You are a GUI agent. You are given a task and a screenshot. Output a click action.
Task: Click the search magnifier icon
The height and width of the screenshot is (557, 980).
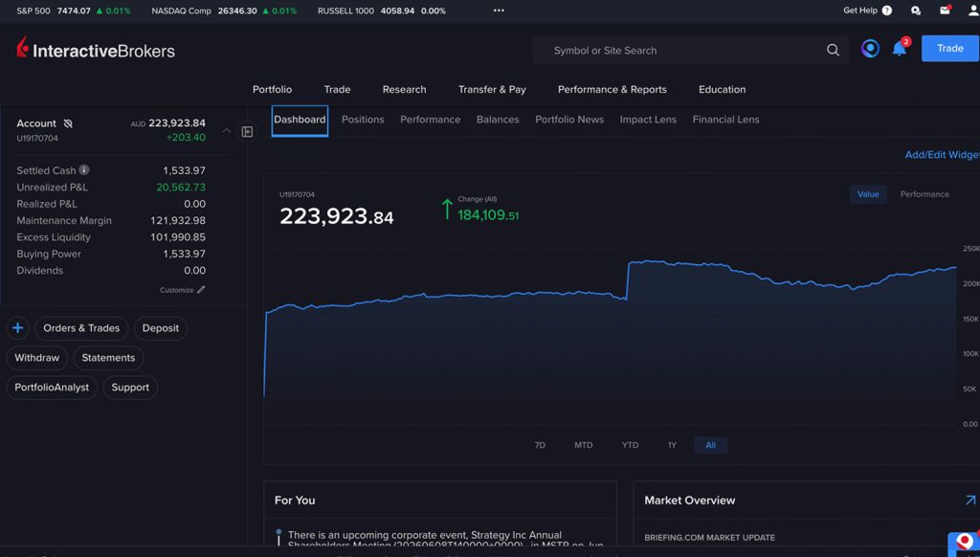(x=833, y=50)
